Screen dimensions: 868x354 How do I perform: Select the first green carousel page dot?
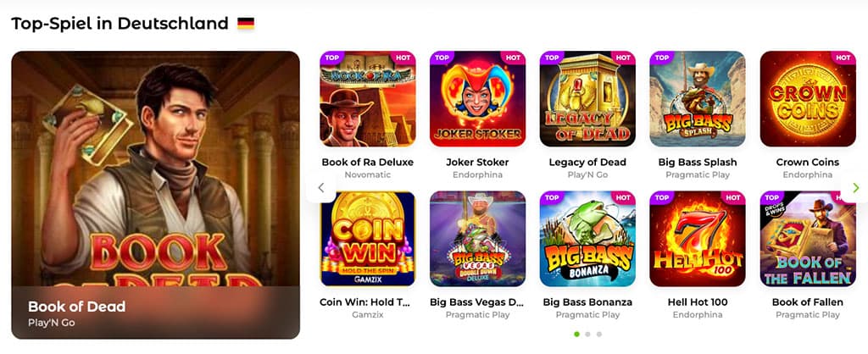pyautogui.click(x=576, y=334)
